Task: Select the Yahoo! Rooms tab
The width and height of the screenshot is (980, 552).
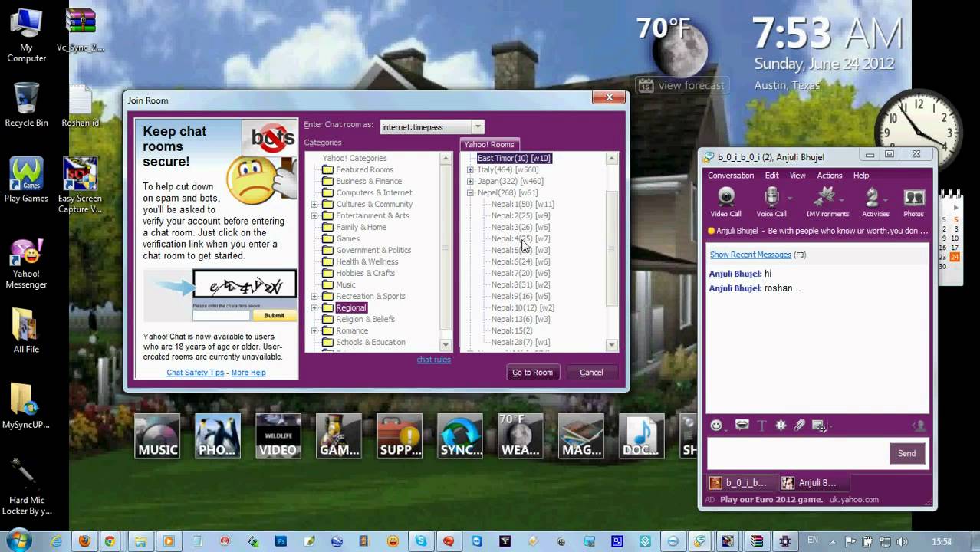Action: click(x=489, y=144)
